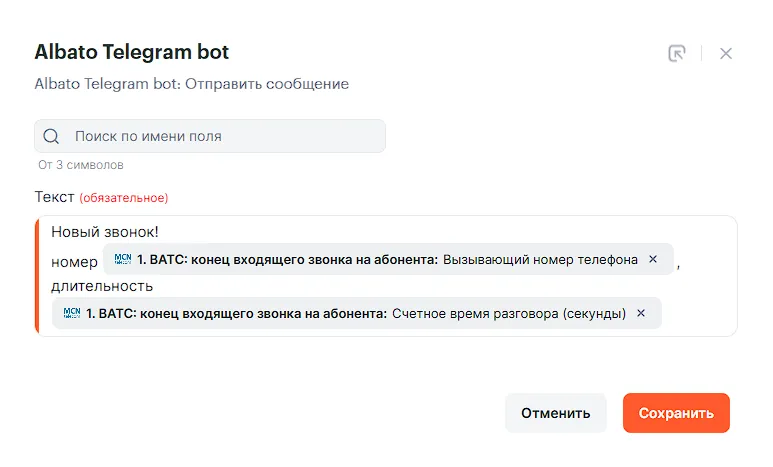
Task: Close the Albato Telegram bot dialog
Action: pyautogui.click(x=726, y=53)
